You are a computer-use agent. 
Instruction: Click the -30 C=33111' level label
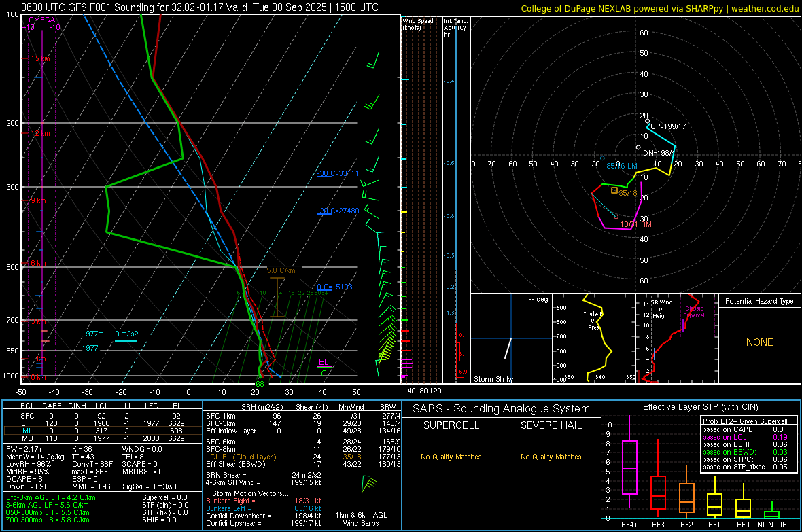pos(338,173)
